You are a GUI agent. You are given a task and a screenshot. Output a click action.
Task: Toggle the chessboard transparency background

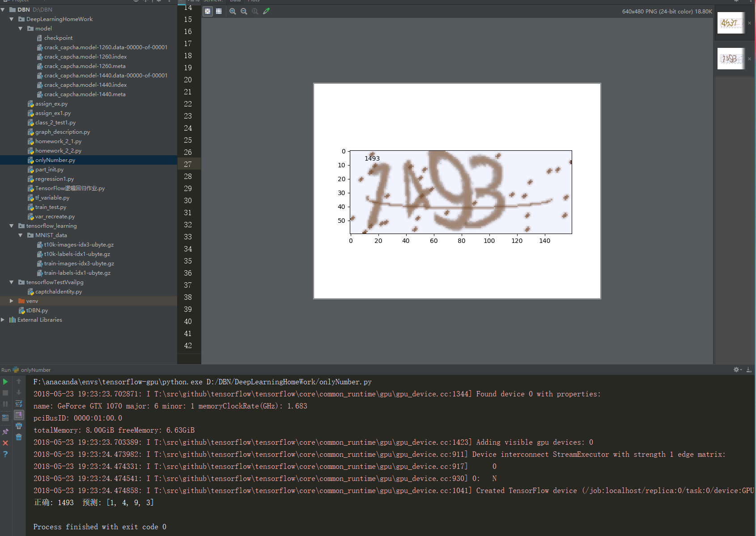(208, 11)
